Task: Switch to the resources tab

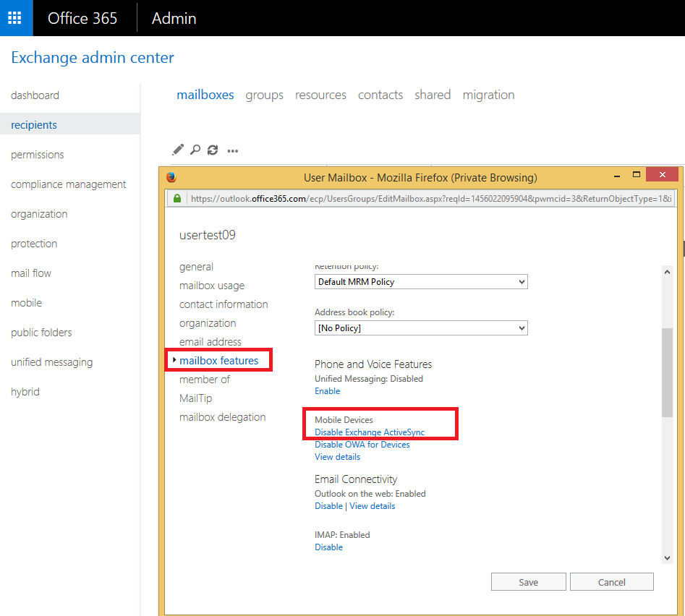Action: tap(320, 95)
